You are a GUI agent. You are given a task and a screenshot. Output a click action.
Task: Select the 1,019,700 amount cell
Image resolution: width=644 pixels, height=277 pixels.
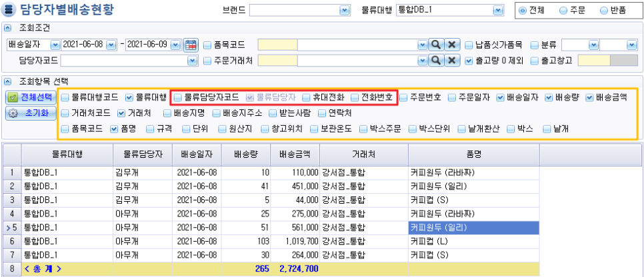pos(295,240)
